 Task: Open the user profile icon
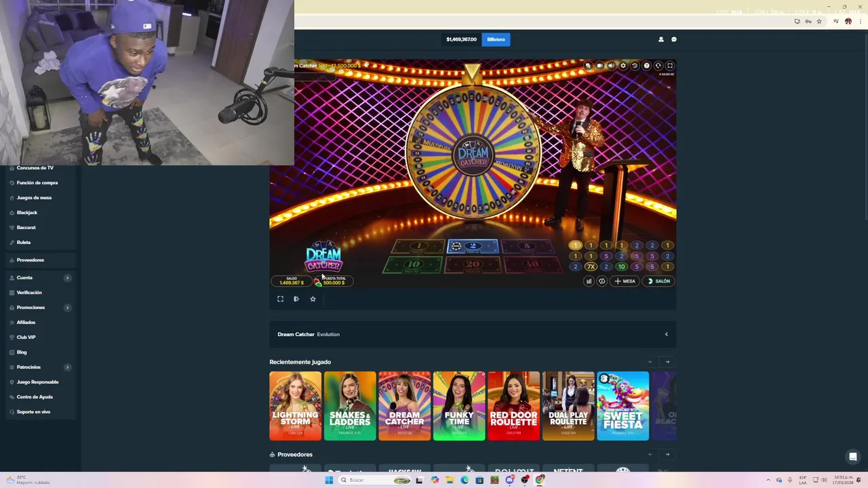click(x=661, y=39)
